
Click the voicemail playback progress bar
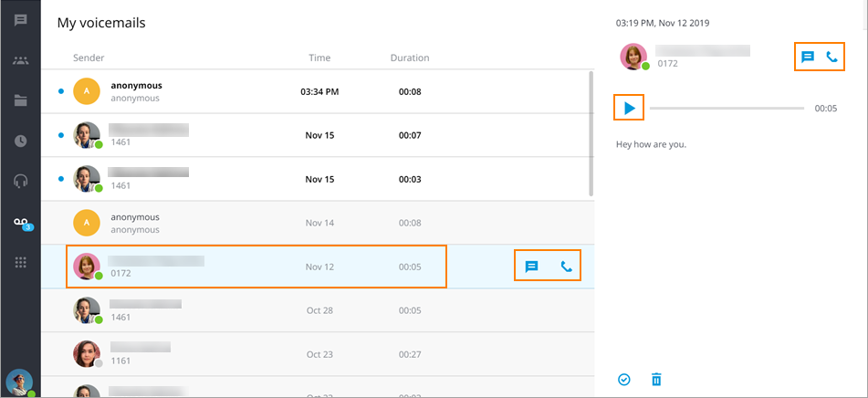pos(727,109)
